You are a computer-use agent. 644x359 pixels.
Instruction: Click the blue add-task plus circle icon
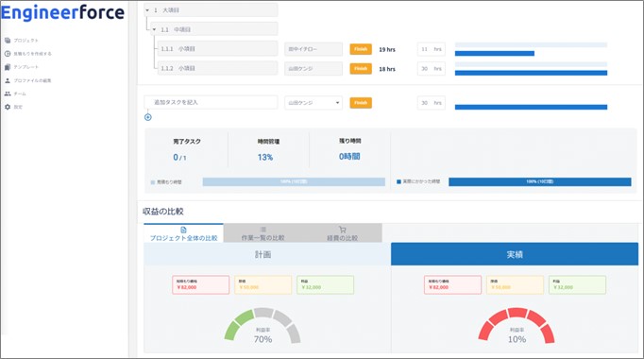tap(148, 117)
